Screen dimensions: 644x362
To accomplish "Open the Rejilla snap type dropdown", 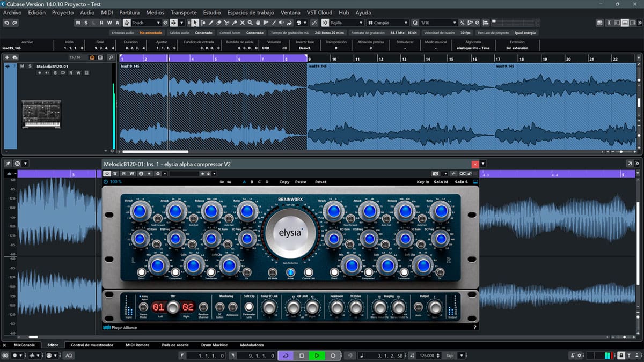I will tap(361, 23).
